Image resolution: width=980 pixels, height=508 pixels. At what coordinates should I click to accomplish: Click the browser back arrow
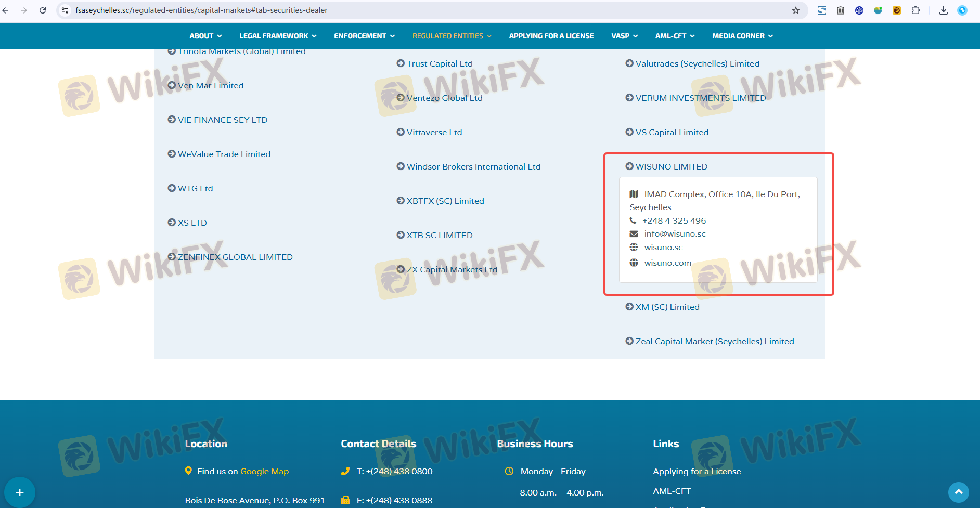pos(6,10)
